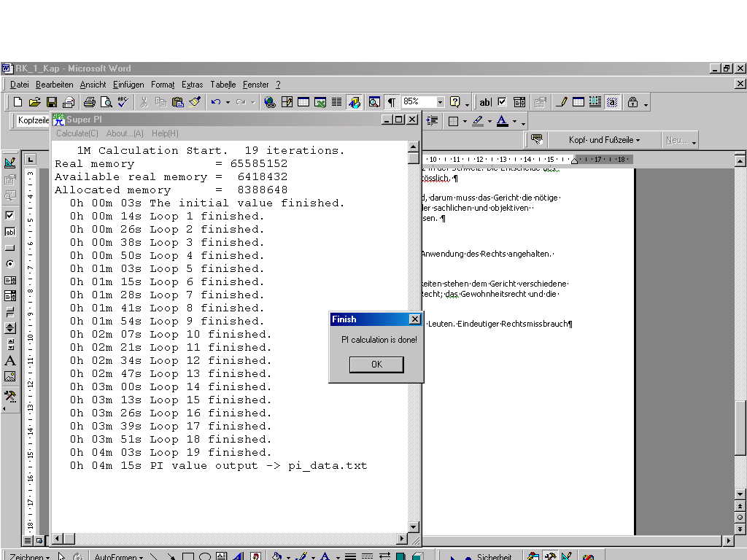Insert a checkbox control from the Control Toolbox
The height and width of the screenshot is (560, 747).
[10, 216]
